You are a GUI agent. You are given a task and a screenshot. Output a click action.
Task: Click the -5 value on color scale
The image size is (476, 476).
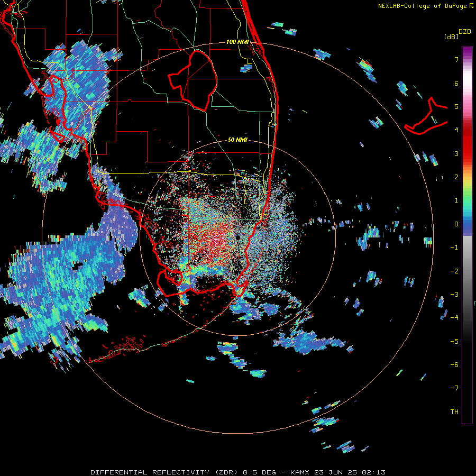(x=454, y=342)
